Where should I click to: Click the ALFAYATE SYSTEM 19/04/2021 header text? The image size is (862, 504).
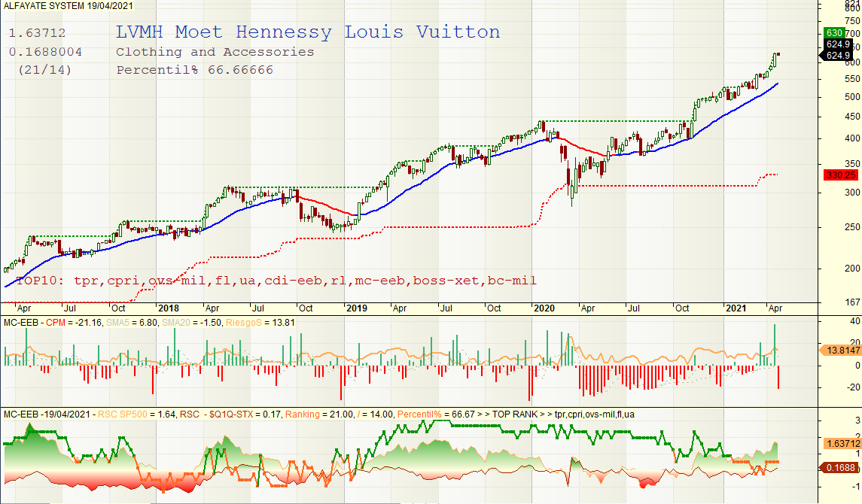(x=69, y=6)
